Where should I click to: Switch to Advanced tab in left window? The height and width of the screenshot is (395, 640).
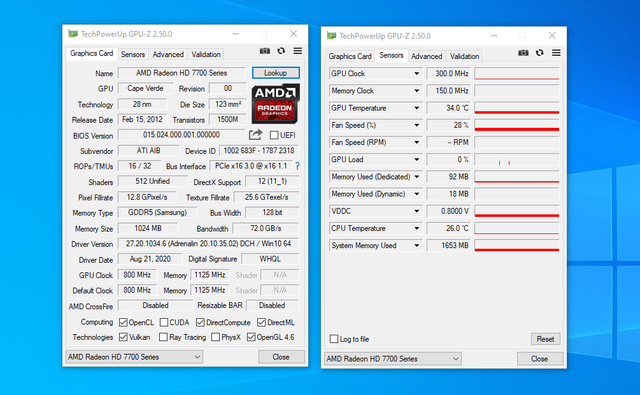tap(168, 54)
